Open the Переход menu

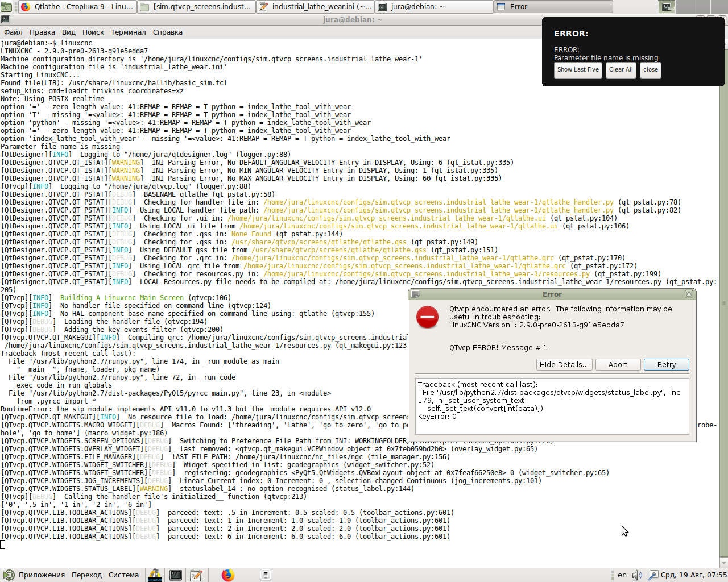[86, 575]
